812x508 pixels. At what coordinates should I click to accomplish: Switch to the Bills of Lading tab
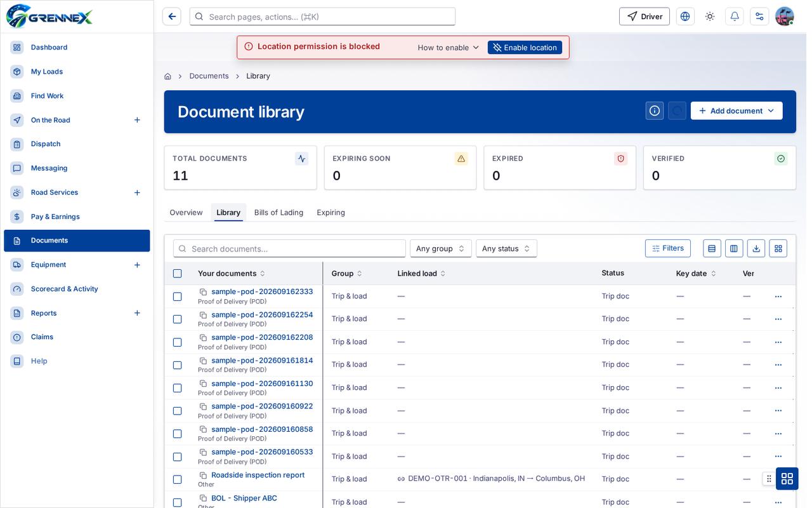tap(278, 213)
